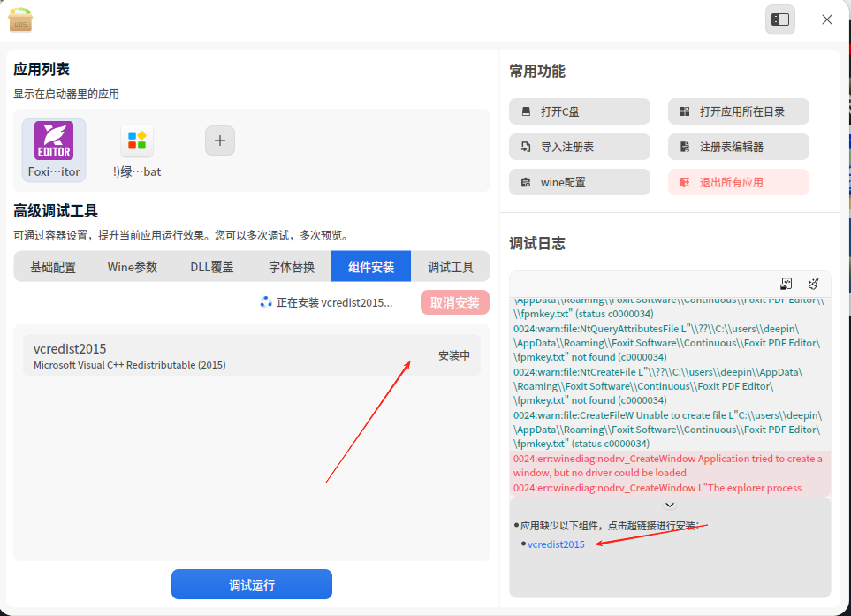Open the 注册表编辑器
851x616 pixels.
pyautogui.click(x=739, y=147)
